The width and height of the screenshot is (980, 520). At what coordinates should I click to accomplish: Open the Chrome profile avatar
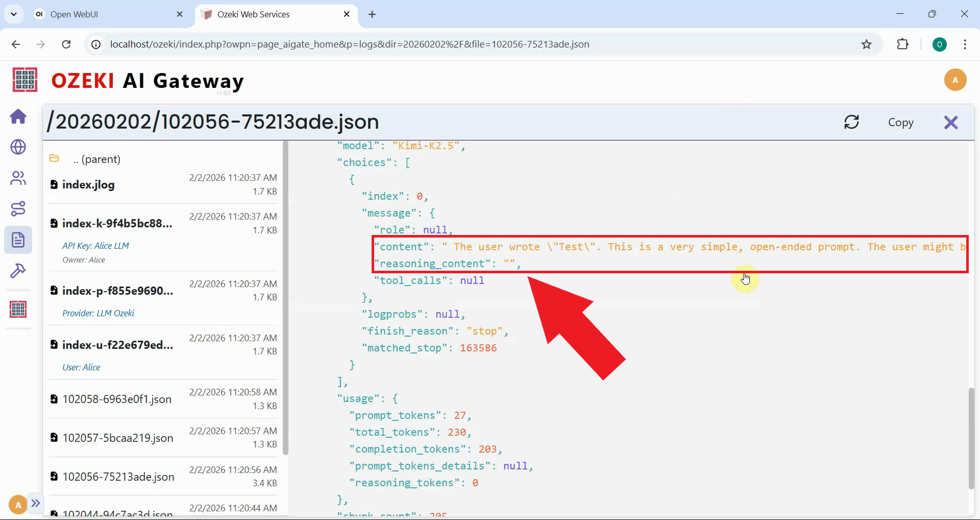[940, 44]
